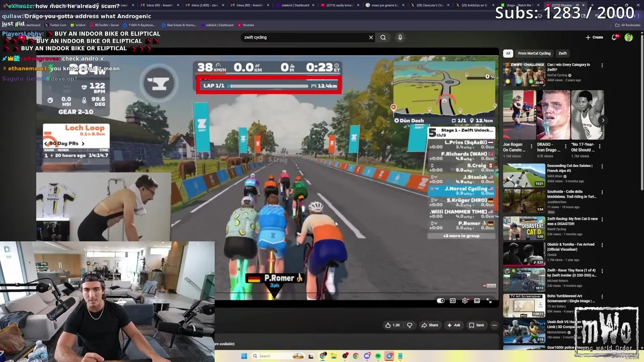Open Real Estate & Home bookmark

coord(179,25)
